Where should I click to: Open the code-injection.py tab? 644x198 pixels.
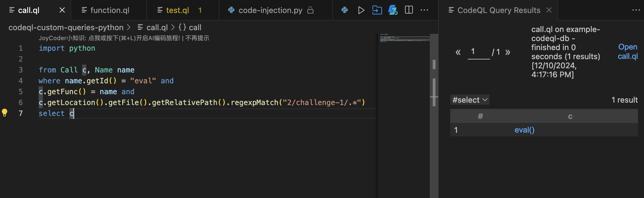pyautogui.click(x=270, y=10)
